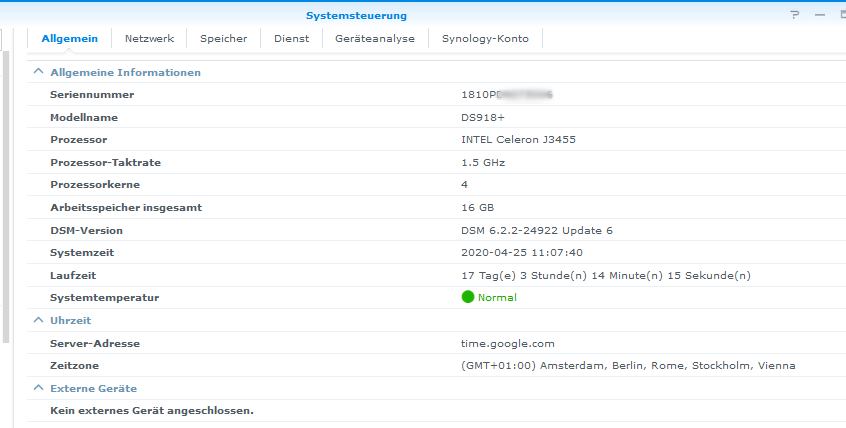Click the system time 2020-04-25 11:07:40
Image resolution: width=846 pixels, height=428 pixels.
click(x=522, y=253)
